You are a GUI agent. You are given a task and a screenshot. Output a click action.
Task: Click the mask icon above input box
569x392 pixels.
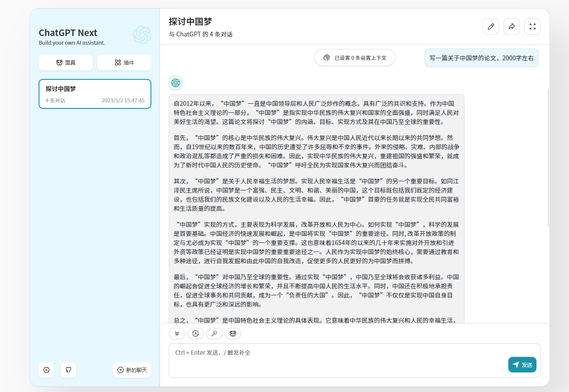(233, 333)
